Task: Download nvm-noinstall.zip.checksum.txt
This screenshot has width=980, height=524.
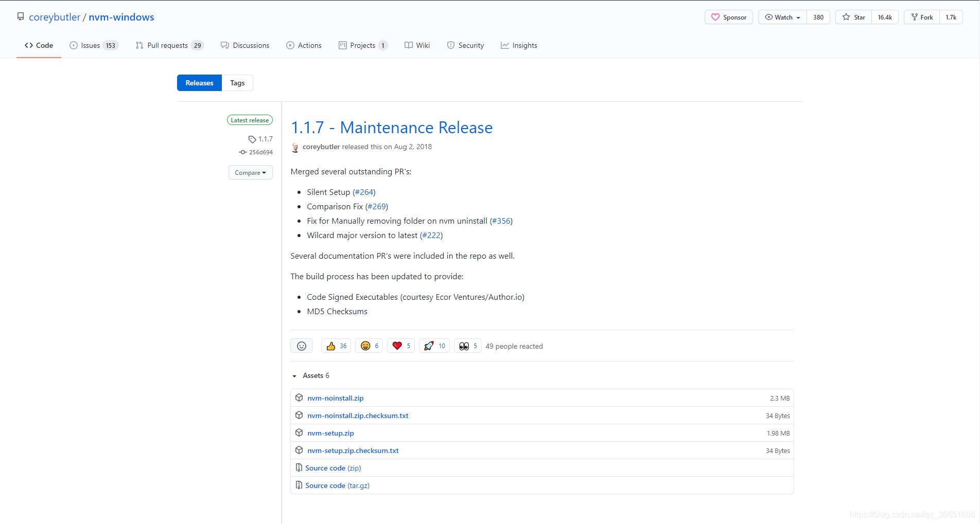Action: [358, 415]
